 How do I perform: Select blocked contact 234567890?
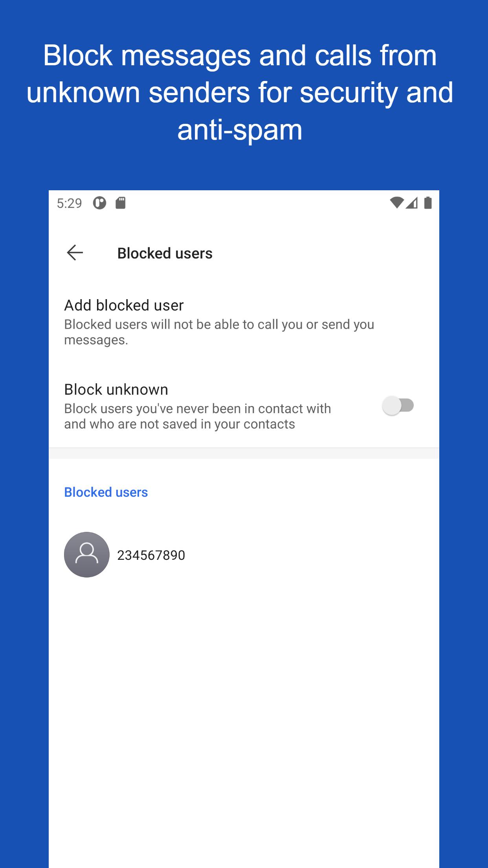click(244, 555)
